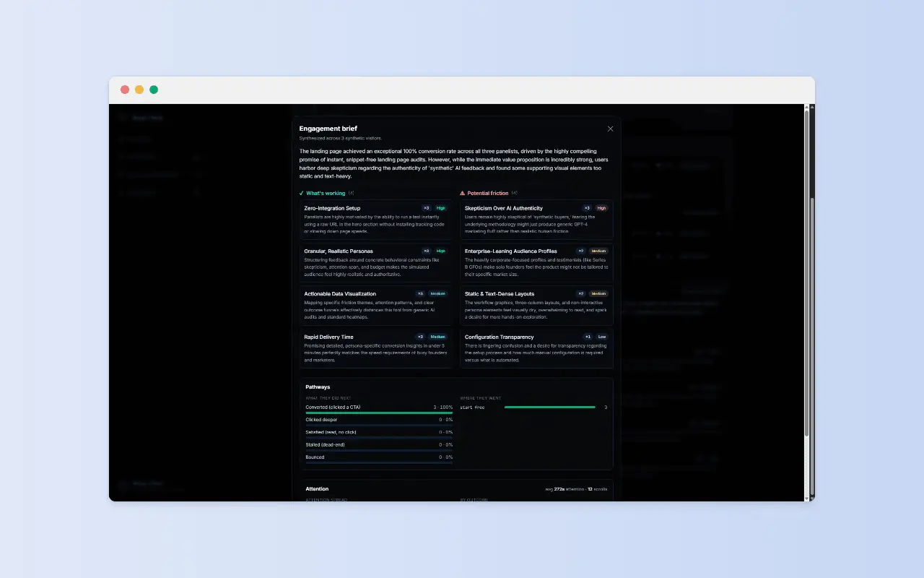Click the ×3 count on Skepticism Over AI Authenticity
This screenshot has width=924, height=578.
point(586,208)
